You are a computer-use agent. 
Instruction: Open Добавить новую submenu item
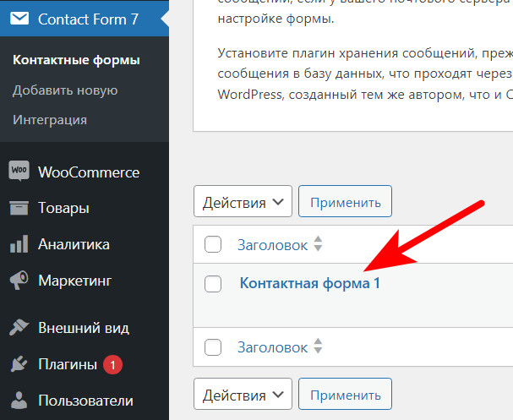65,90
